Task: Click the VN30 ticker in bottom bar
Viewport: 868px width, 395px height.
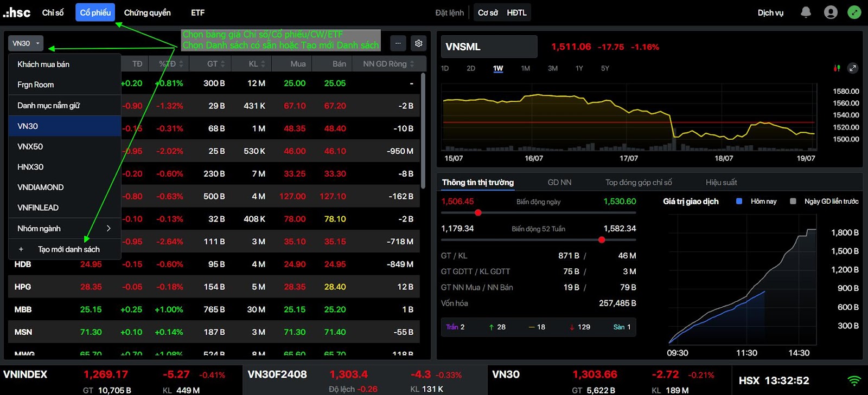Action: coord(506,374)
